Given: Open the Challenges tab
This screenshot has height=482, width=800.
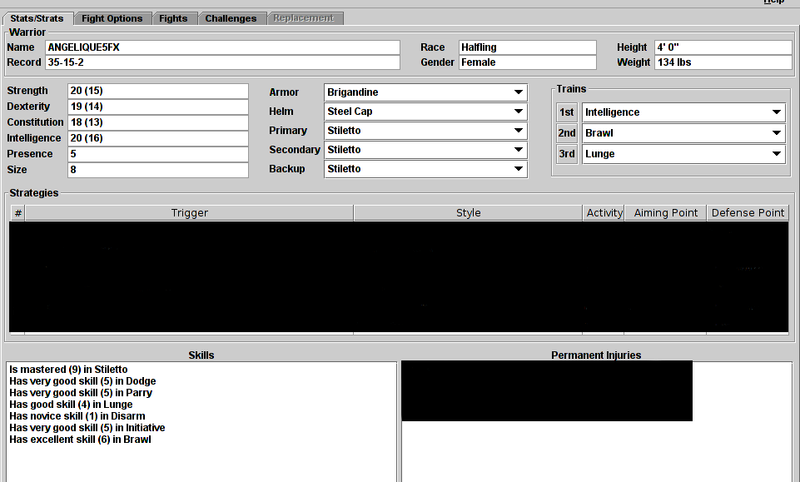Looking at the screenshot, I should coord(231,18).
